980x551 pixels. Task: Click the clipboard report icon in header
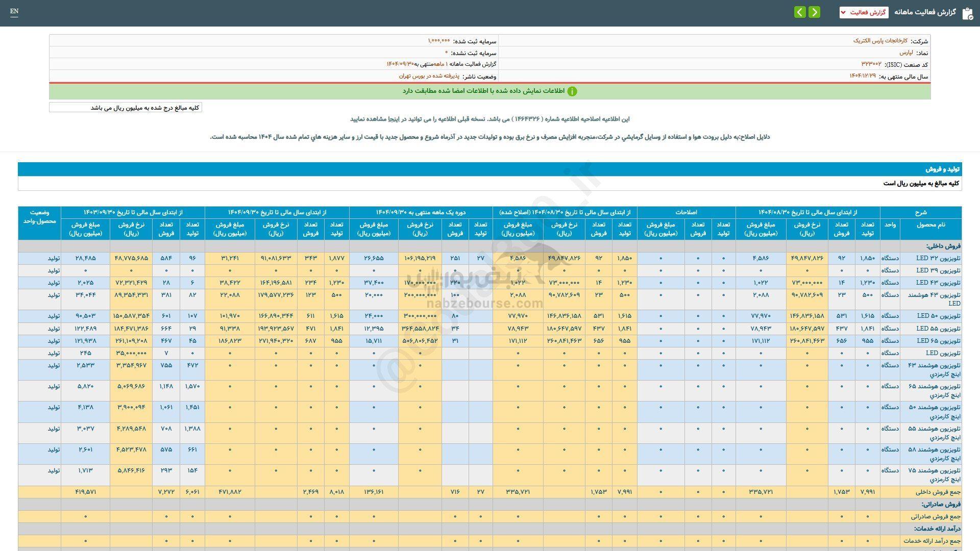coord(967,13)
